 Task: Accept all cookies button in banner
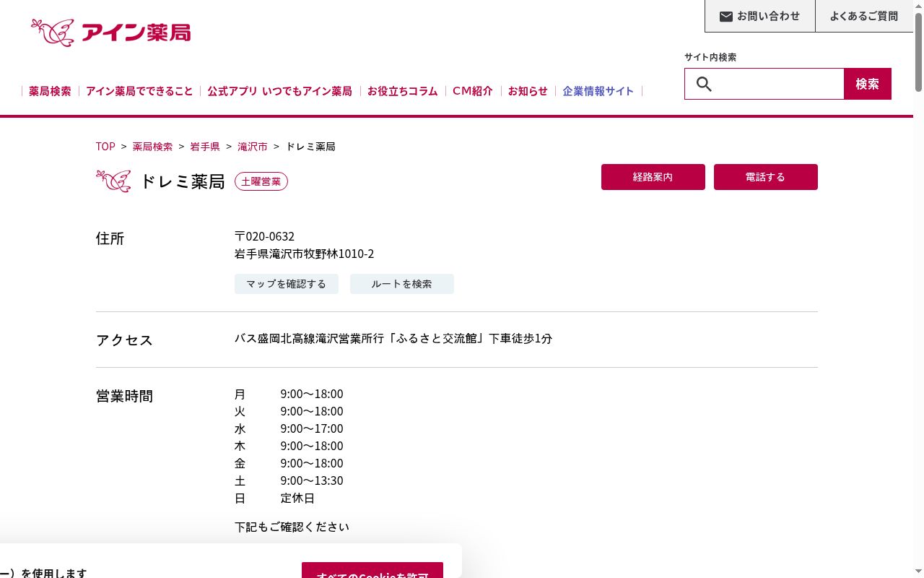[372, 570]
